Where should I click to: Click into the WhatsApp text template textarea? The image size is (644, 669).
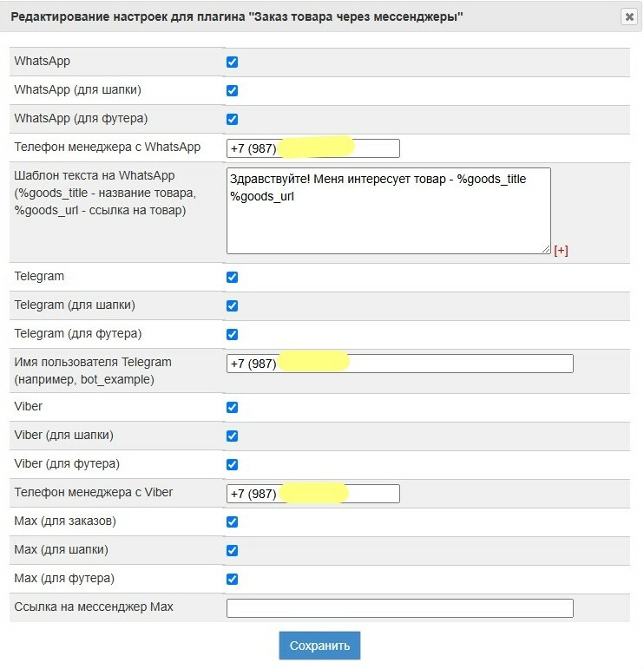tap(388, 221)
